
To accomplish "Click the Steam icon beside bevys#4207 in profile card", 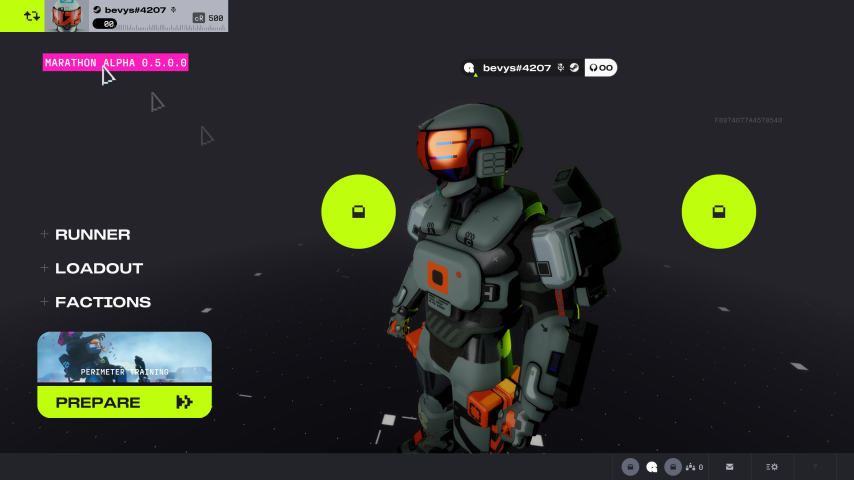I will click(x=97, y=10).
